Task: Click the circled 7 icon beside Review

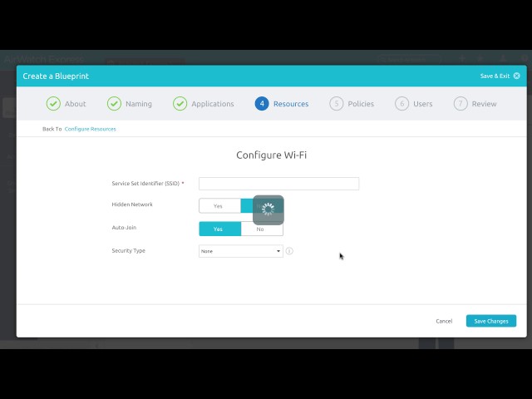Action: click(x=461, y=103)
